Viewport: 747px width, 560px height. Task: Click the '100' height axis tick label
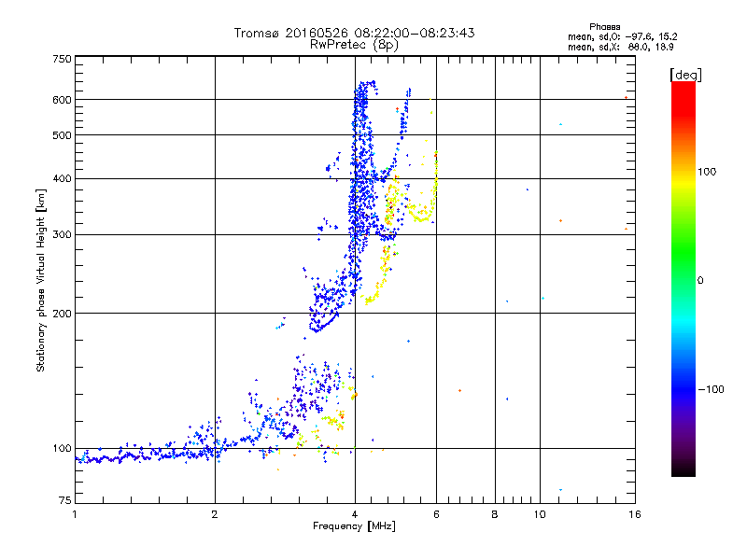point(62,449)
